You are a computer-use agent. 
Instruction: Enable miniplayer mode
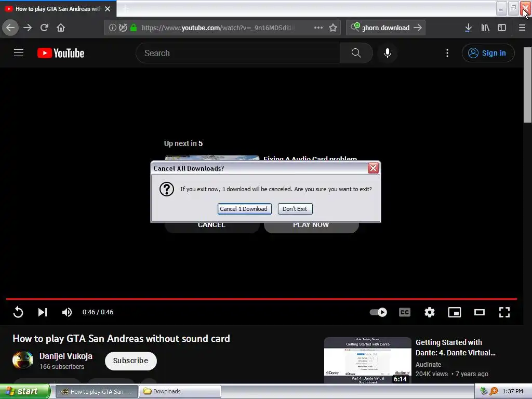coord(455,312)
